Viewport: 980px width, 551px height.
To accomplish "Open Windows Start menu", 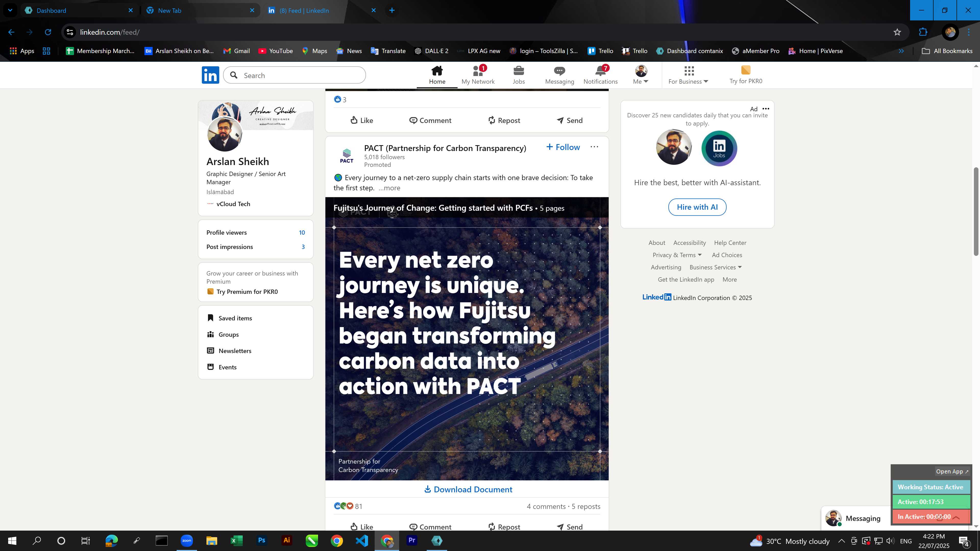I will click(x=12, y=540).
